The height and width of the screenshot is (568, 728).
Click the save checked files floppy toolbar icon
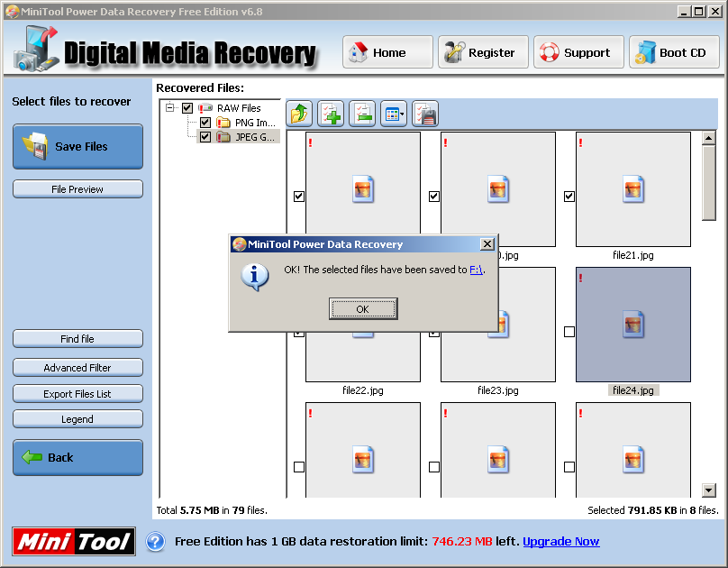point(425,114)
